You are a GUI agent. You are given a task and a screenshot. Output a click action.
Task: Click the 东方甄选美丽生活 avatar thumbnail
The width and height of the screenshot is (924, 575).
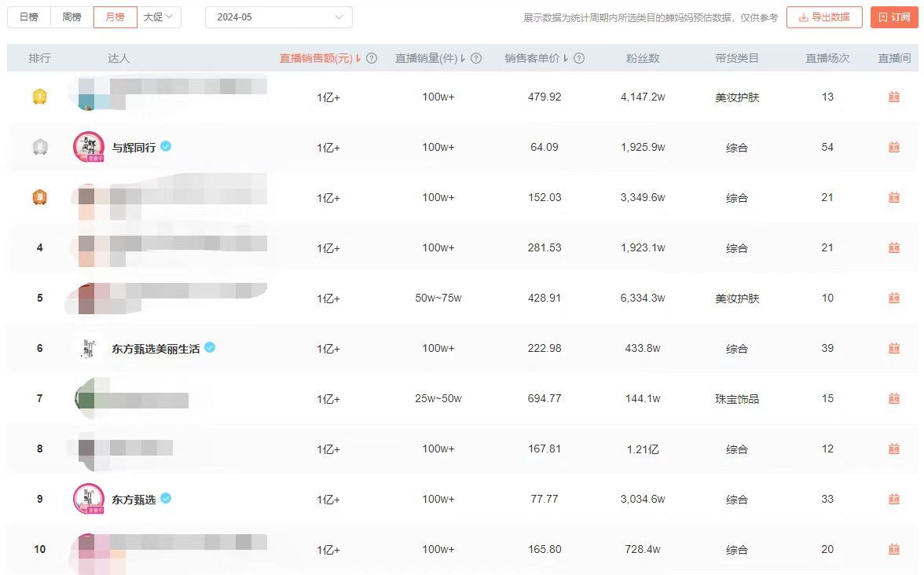[88, 348]
